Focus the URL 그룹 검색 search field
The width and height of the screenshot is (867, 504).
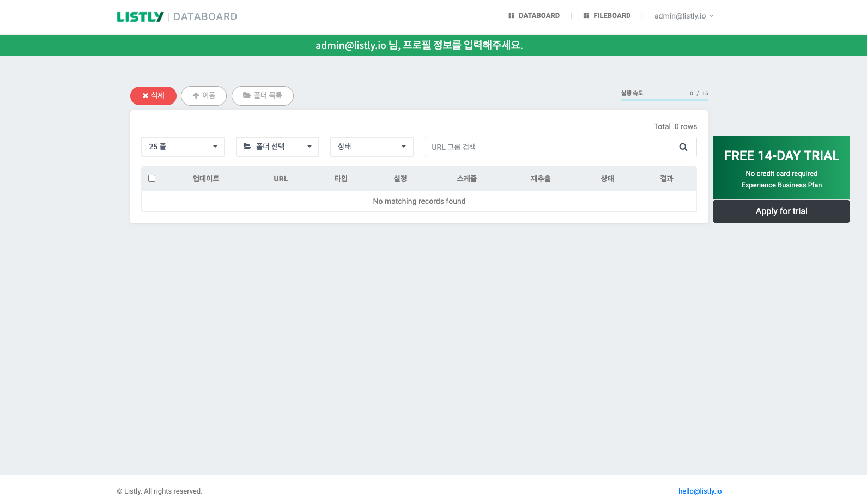point(550,147)
